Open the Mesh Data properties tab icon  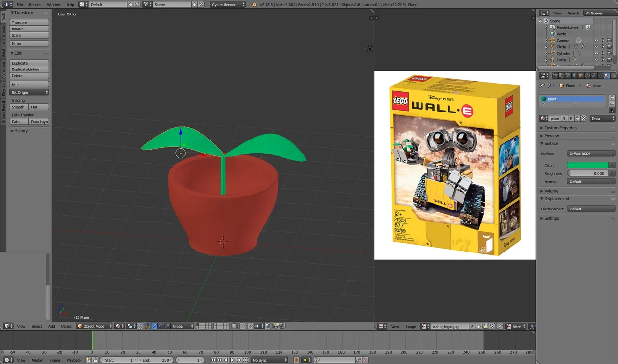coord(600,75)
